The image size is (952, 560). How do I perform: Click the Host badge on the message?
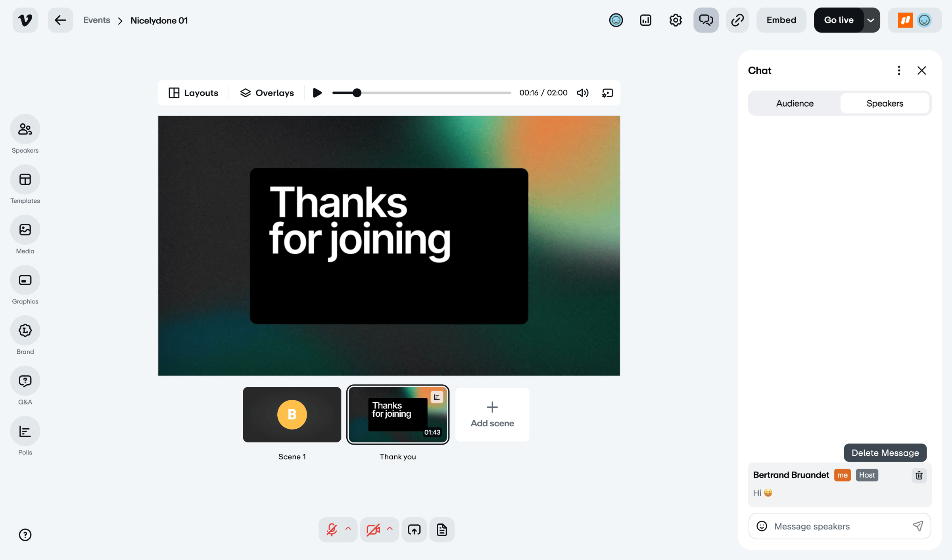coord(867,475)
